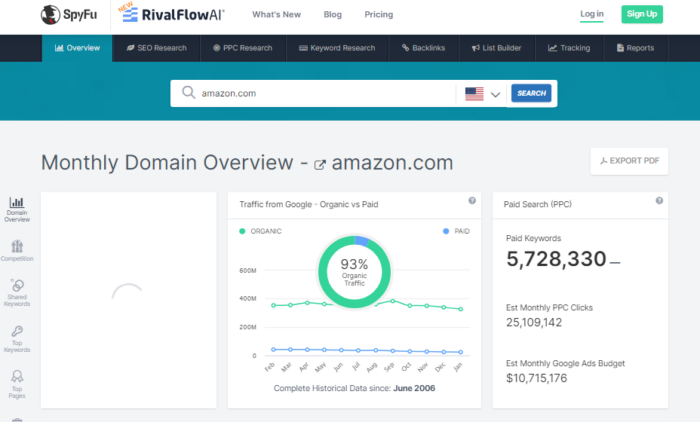This screenshot has width=700, height=422.
Task: Open the Pricing page
Action: point(379,14)
